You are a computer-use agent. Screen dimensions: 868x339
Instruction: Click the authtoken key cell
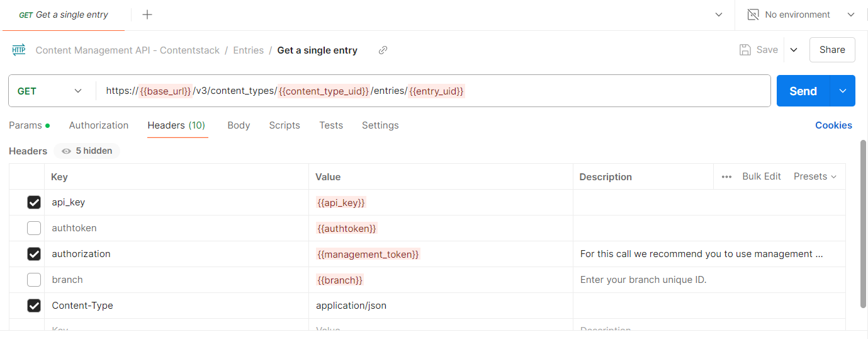(x=176, y=228)
